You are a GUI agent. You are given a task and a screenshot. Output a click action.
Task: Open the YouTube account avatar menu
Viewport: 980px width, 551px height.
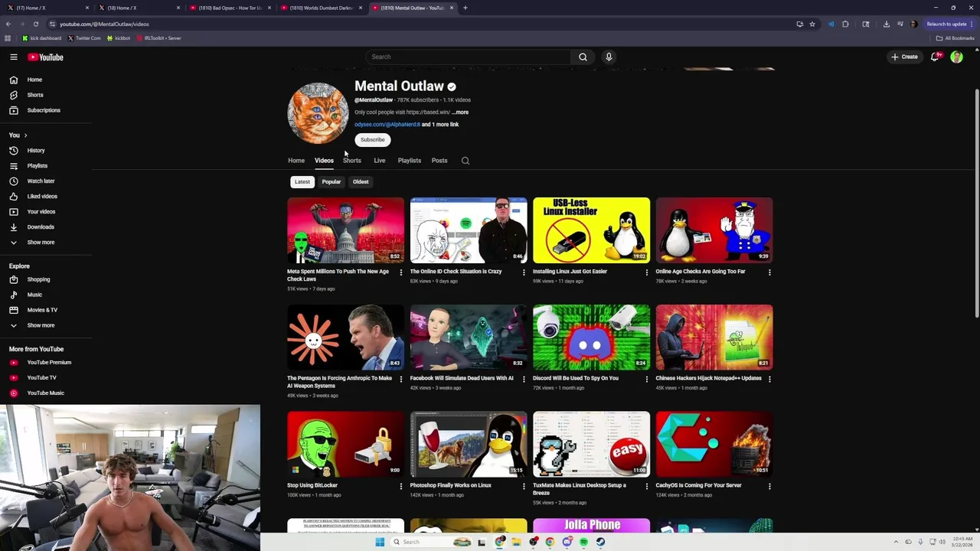pos(956,57)
